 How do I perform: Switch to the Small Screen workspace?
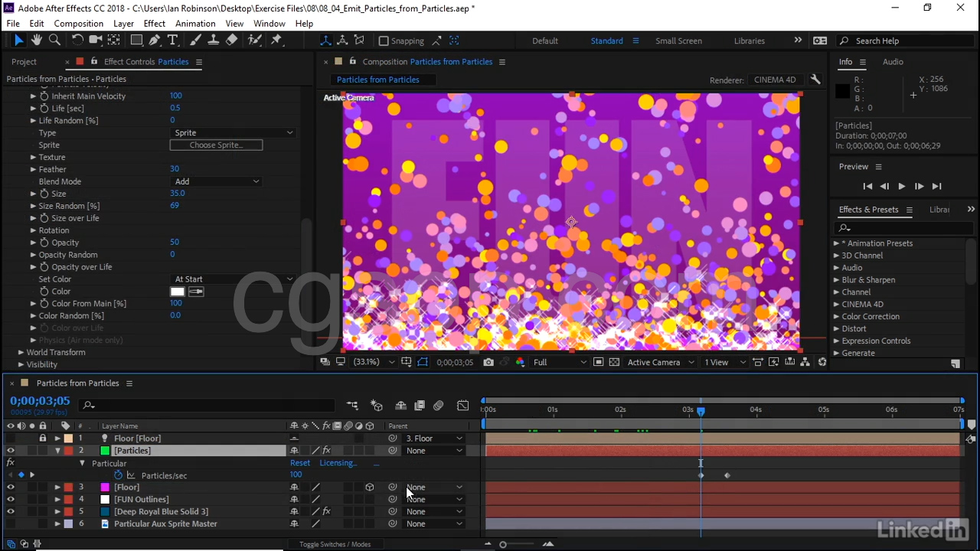click(678, 41)
